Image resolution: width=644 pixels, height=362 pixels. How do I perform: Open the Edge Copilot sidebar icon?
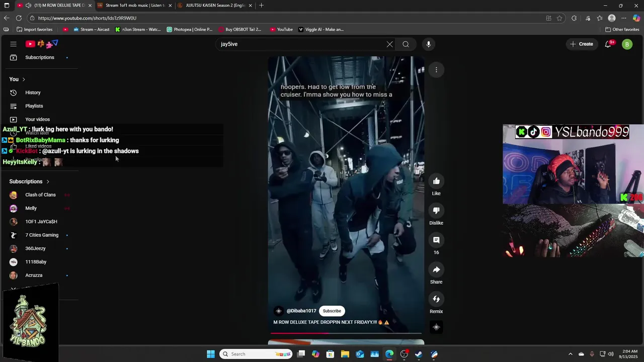[x=636, y=18]
